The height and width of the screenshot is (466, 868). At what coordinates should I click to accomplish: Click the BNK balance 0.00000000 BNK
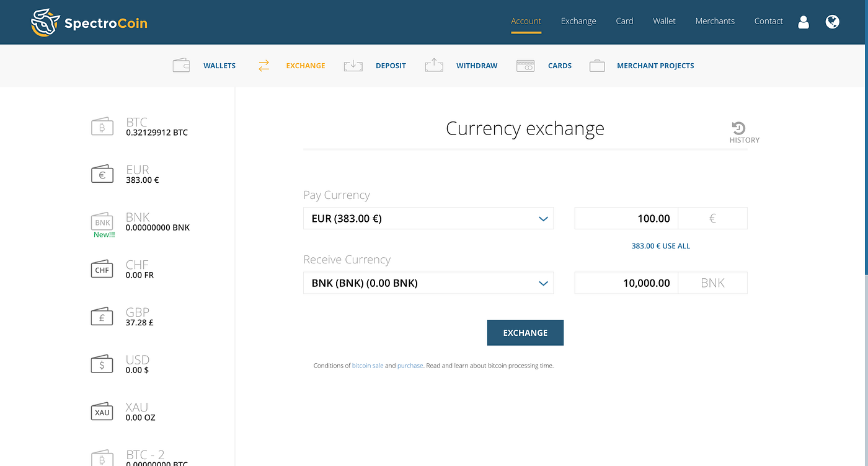pos(157,227)
